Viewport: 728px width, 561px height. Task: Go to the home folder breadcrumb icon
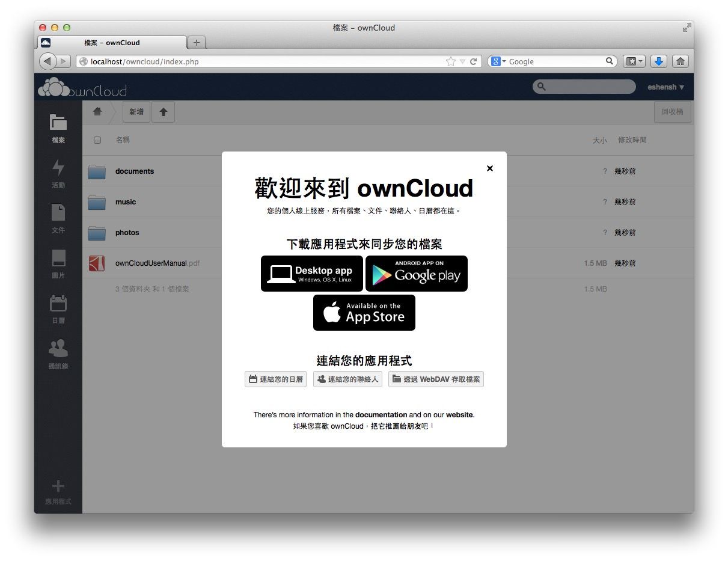(97, 112)
